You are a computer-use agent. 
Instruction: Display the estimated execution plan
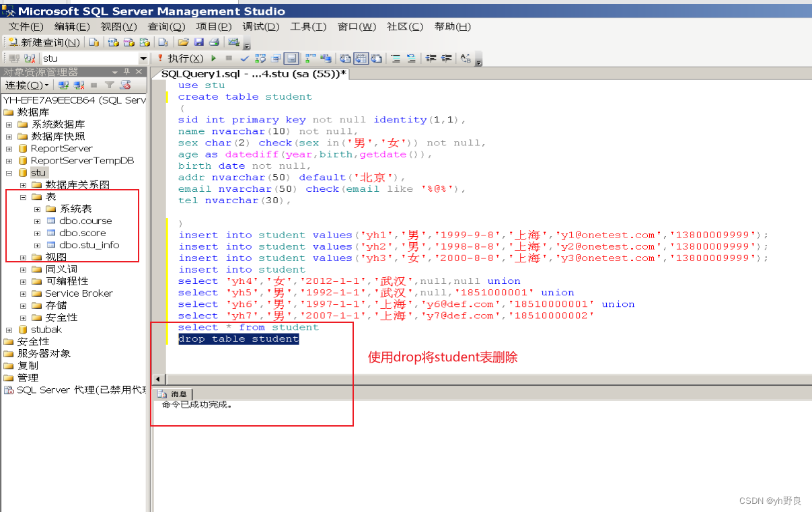(x=260, y=59)
